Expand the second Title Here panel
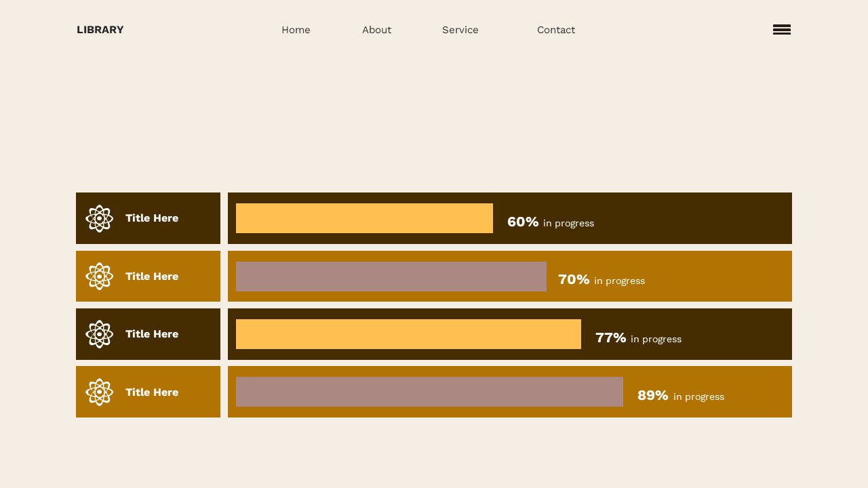This screenshot has height=488, width=868. pos(148,276)
